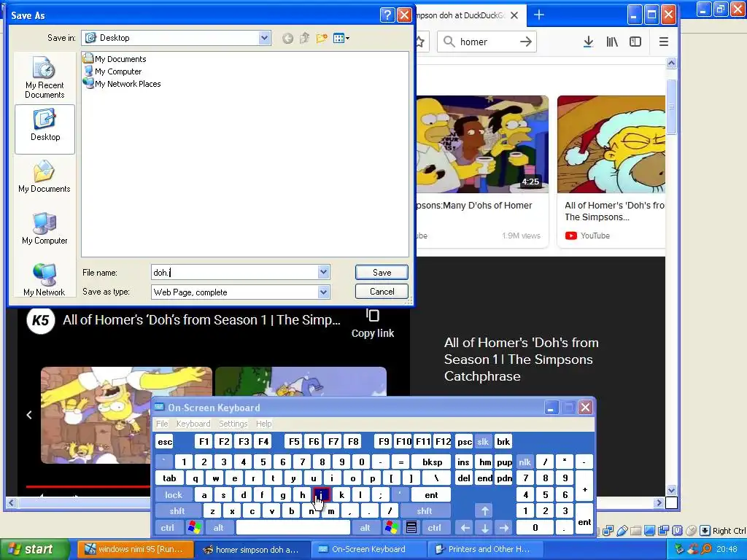Select My Documents in the file list
The image size is (747, 560).
point(115,59)
